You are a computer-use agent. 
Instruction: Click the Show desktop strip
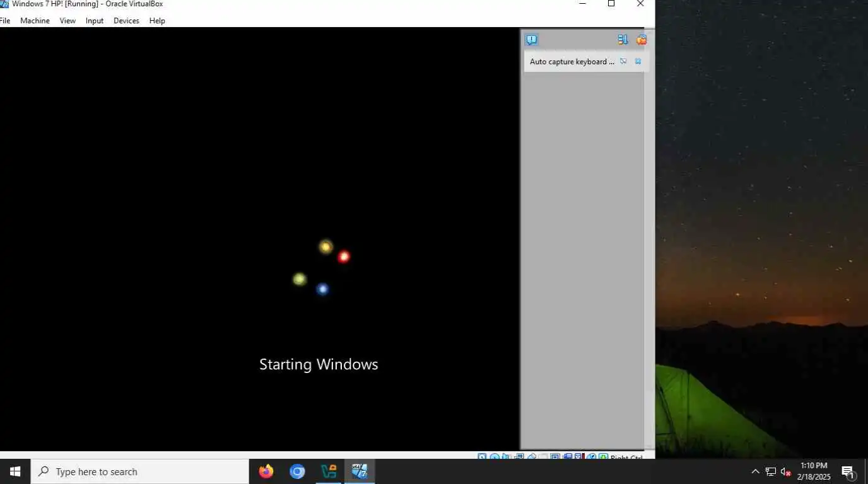click(865, 471)
